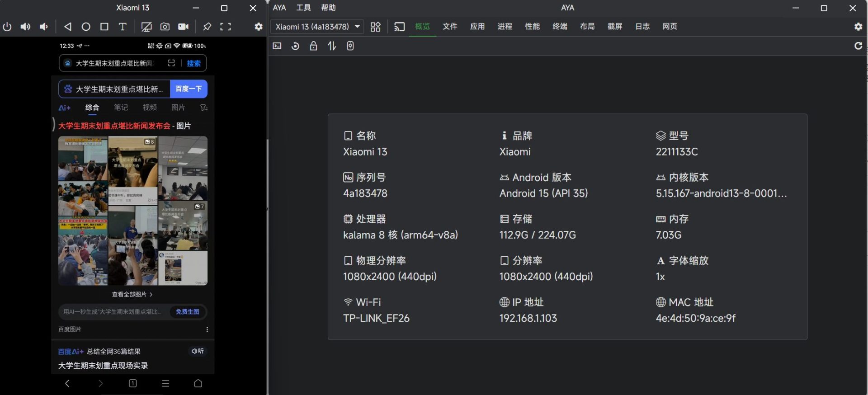Click the volume down icon
Image resolution: width=868 pixels, height=395 pixels.
pyautogui.click(x=43, y=27)
